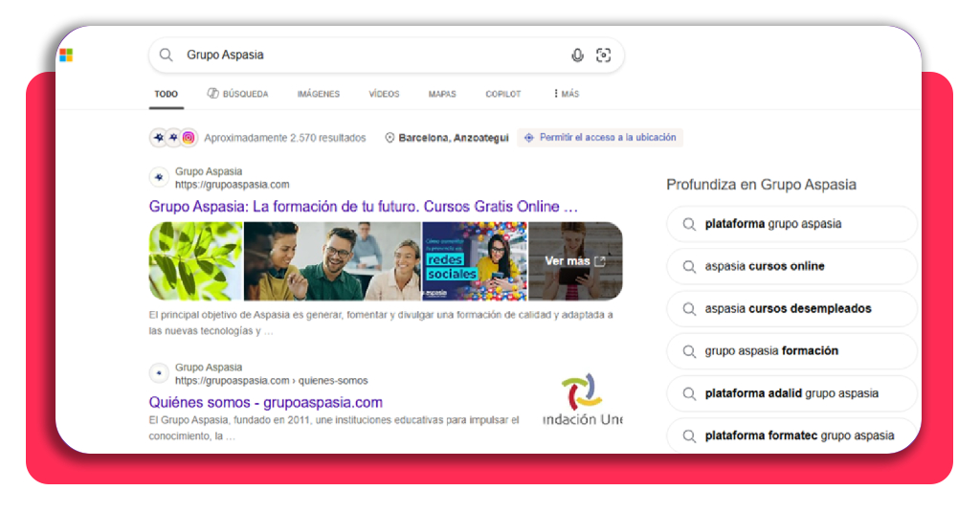
Task: Open grupoaspasia.com › quienes-somos URL
Action: coord(271,381)
